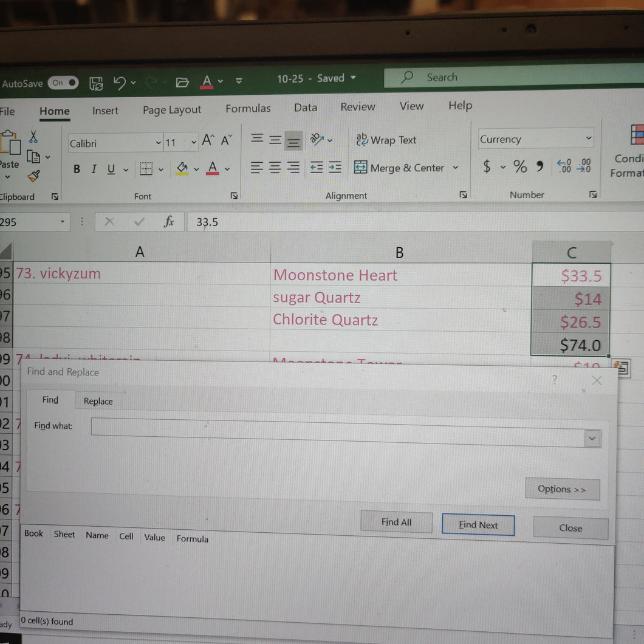Open the Undo history dropdown arrow
The width and height of the screenshot is (644, 644).
pyautogui.click(x=134, y=83)
